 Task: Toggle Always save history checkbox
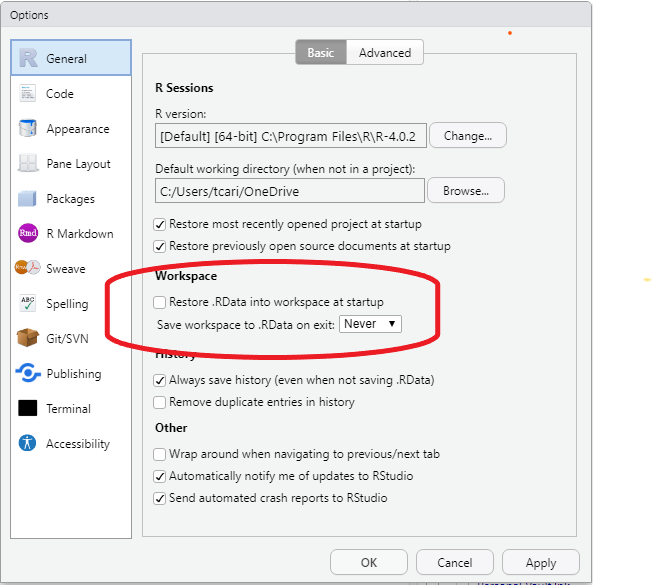(x=160, y=380)
